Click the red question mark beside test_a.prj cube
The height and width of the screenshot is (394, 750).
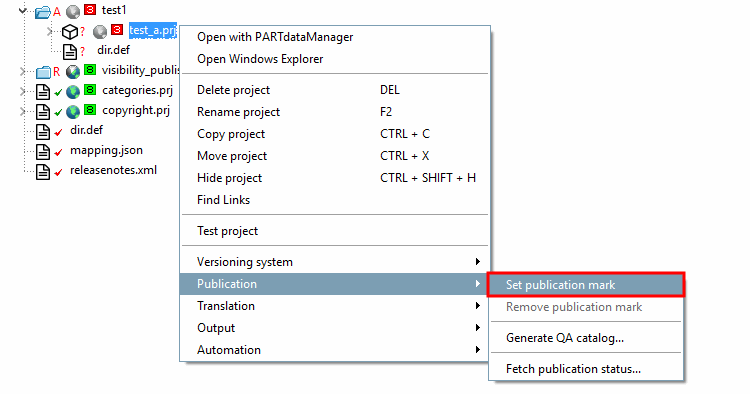coord(83,32)
